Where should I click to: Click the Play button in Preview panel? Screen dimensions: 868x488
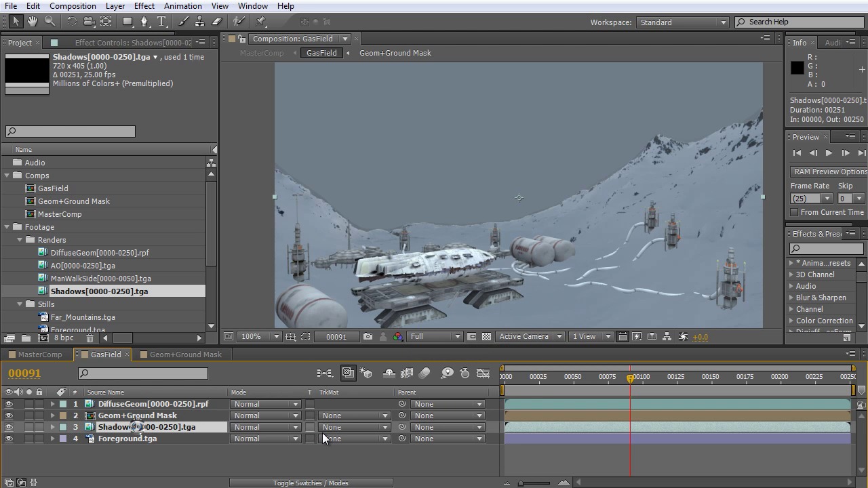point(829,153)
